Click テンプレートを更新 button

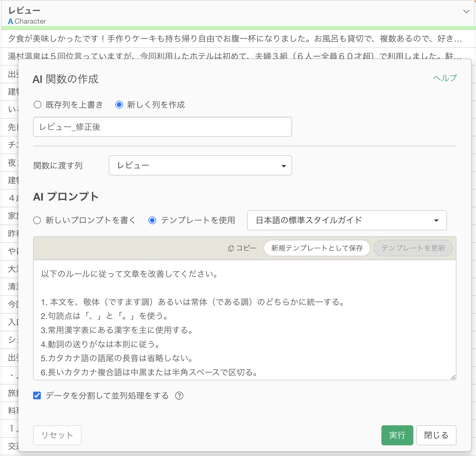(x=413, y=248)
